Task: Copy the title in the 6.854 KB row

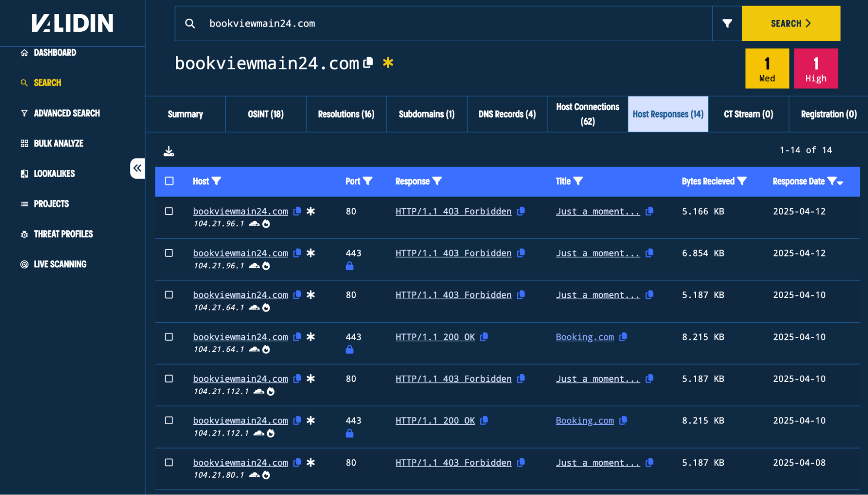Action: pyautogui.click(x=650, y=253)
